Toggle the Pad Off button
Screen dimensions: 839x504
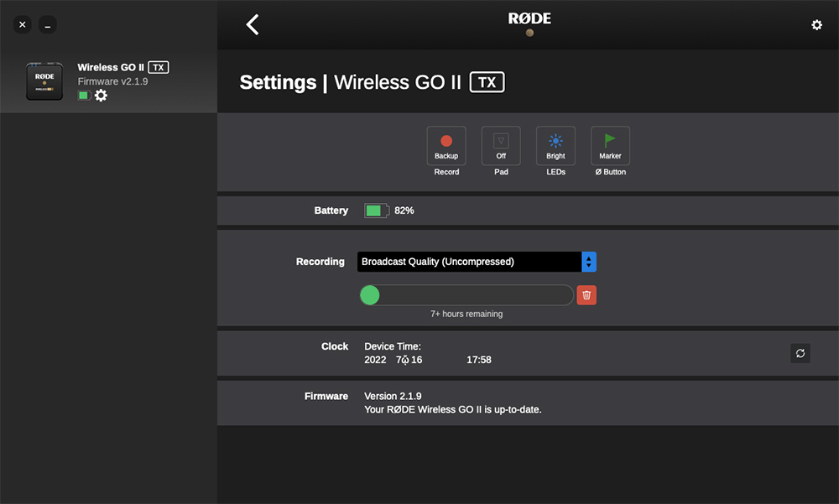point(501,146)
